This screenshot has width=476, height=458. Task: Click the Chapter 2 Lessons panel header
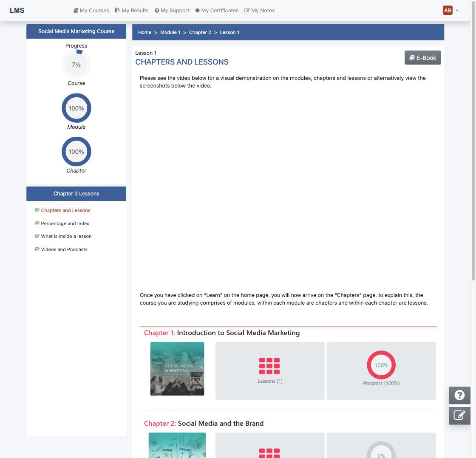click(76, 194)
